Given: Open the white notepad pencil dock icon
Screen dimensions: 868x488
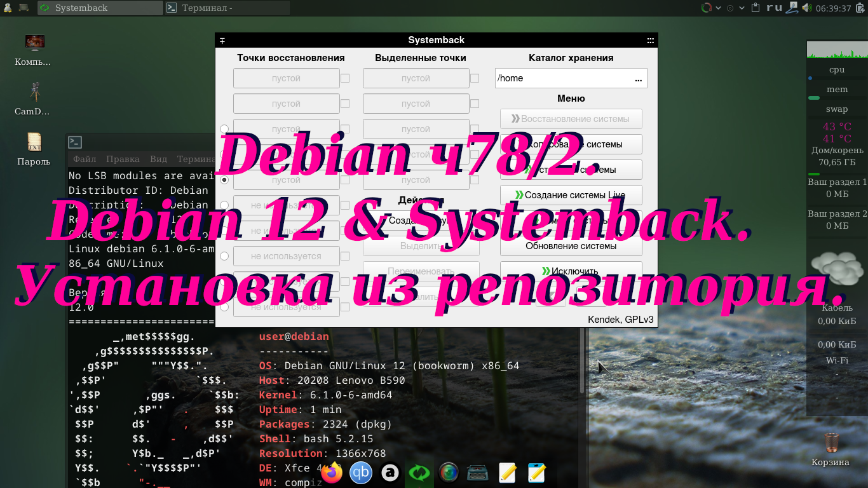Looking at the screenshot, I should [x=507, y=473].
